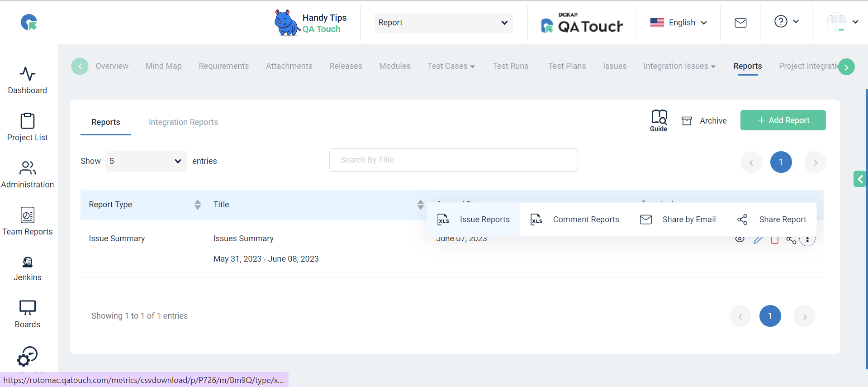Go to previous page in top pagination

tap(751, 162)
